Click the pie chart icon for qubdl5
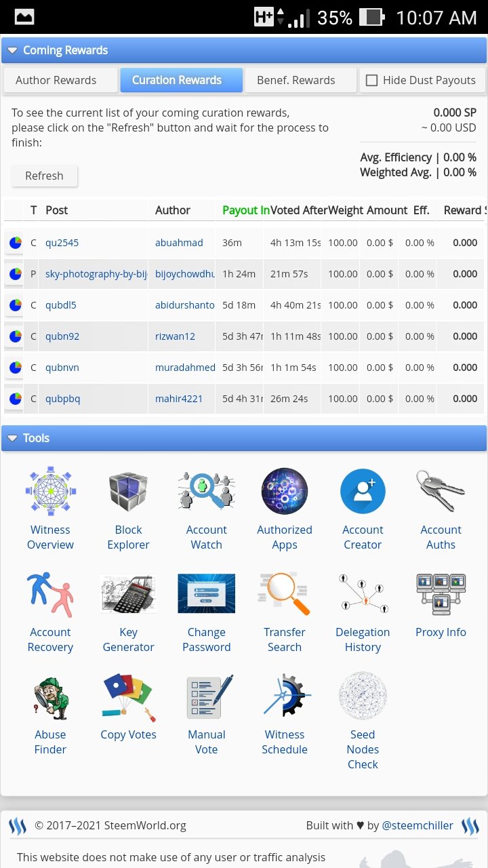 point(15,305)
